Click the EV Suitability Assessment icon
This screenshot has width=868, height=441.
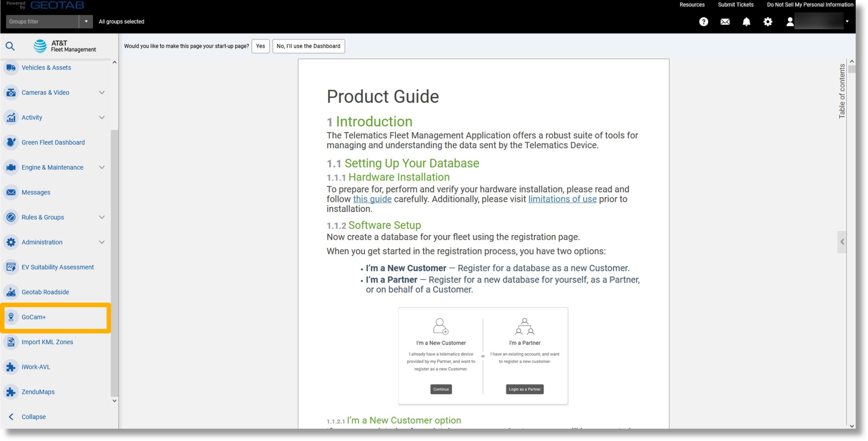pyautogui.click(x=11, y=267)
